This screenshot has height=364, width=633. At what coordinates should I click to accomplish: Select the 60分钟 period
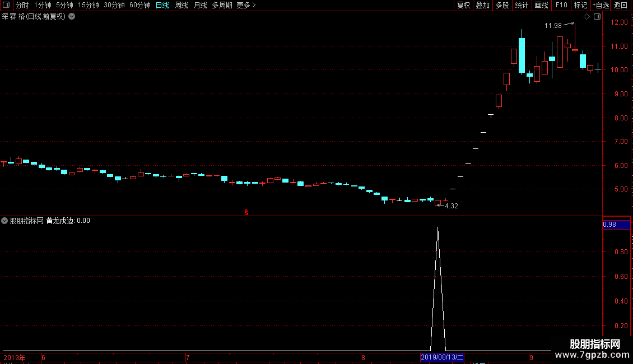coord(139,5)
